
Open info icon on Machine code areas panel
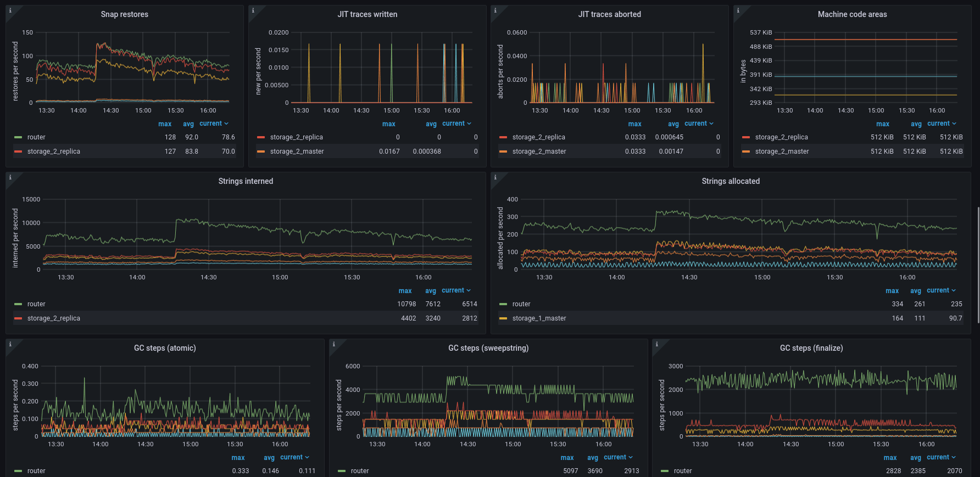738,10
